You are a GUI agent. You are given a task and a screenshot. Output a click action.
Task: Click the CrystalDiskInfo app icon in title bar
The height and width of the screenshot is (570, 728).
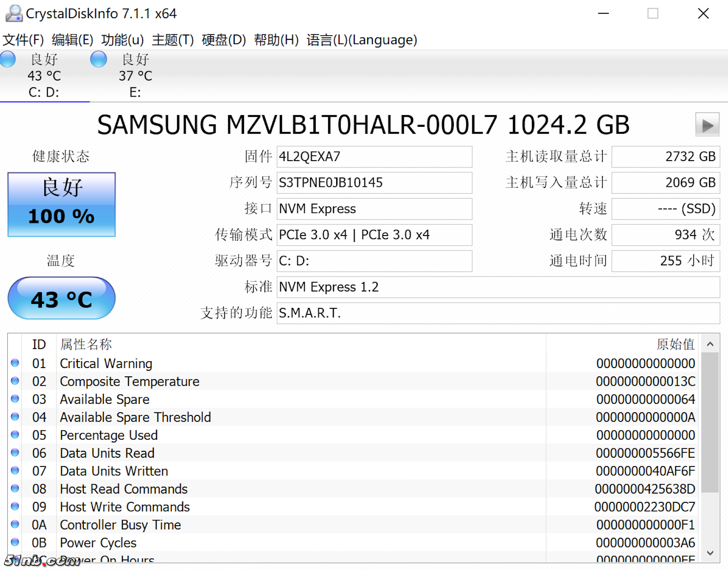(x=14, y=13)
